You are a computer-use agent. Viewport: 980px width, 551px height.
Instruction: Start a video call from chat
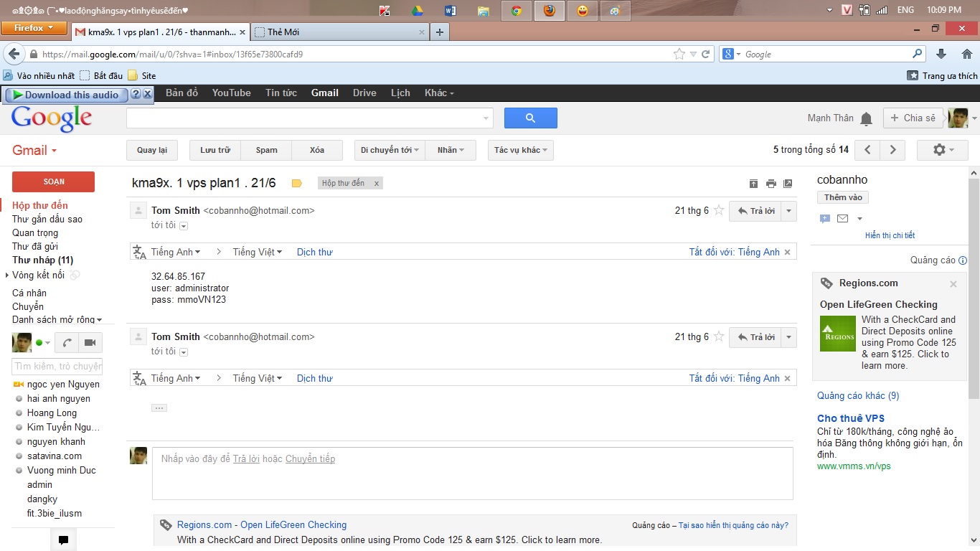(x=90, y=342)
